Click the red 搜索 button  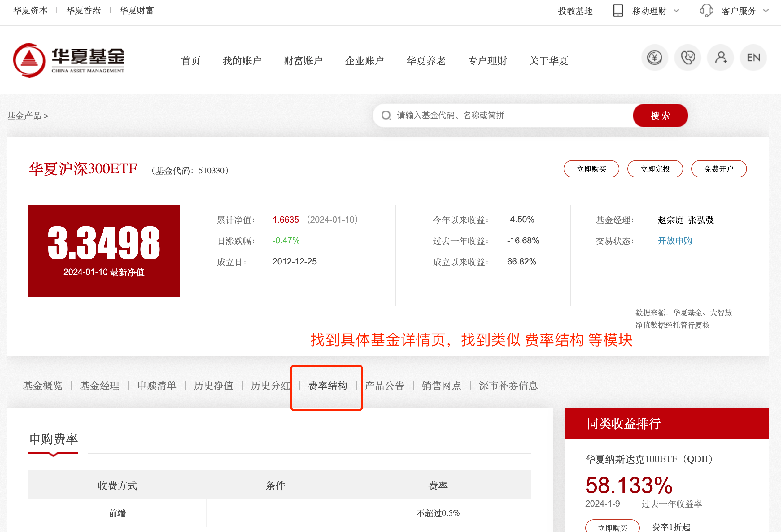pyautogui.click(x=660, y=116)
